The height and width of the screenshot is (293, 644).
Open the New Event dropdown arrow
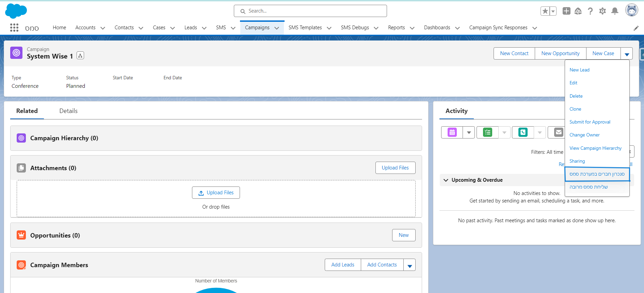[x=469, y=132]
